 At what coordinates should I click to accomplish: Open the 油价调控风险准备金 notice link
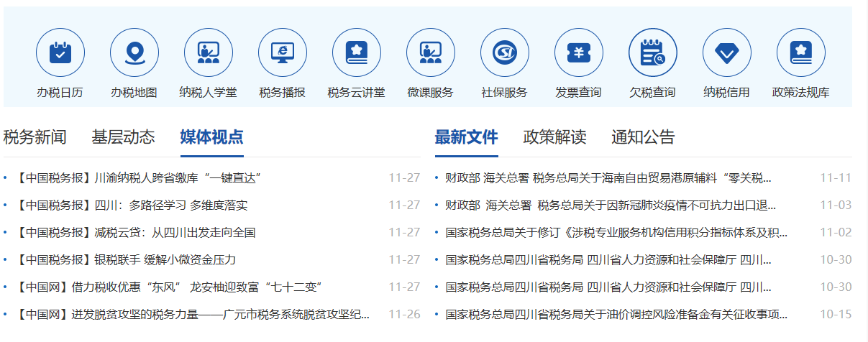[616, 314]
